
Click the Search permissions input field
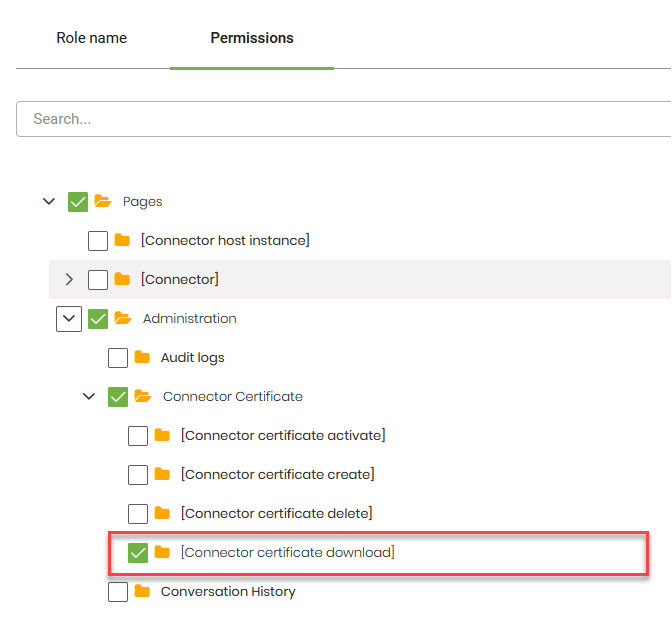point(340,119)
